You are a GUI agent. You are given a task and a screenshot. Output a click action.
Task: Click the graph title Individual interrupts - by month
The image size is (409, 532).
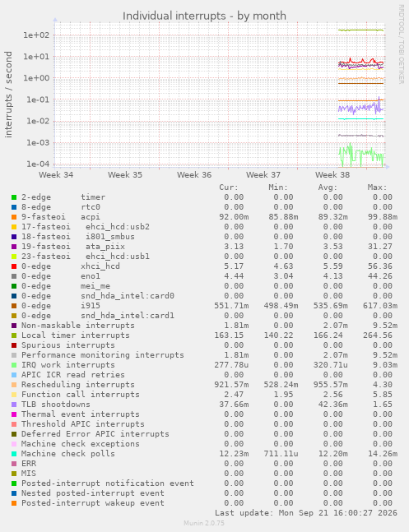[204, 16]
